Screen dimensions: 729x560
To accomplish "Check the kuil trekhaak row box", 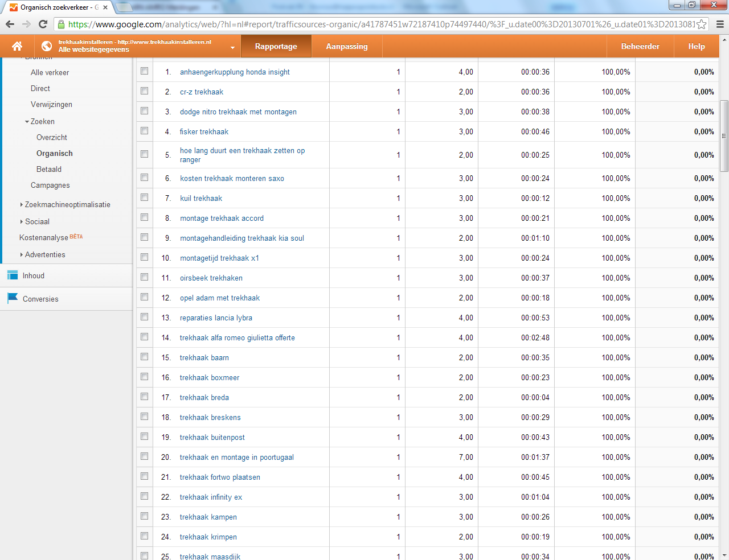I will [145, 197].
